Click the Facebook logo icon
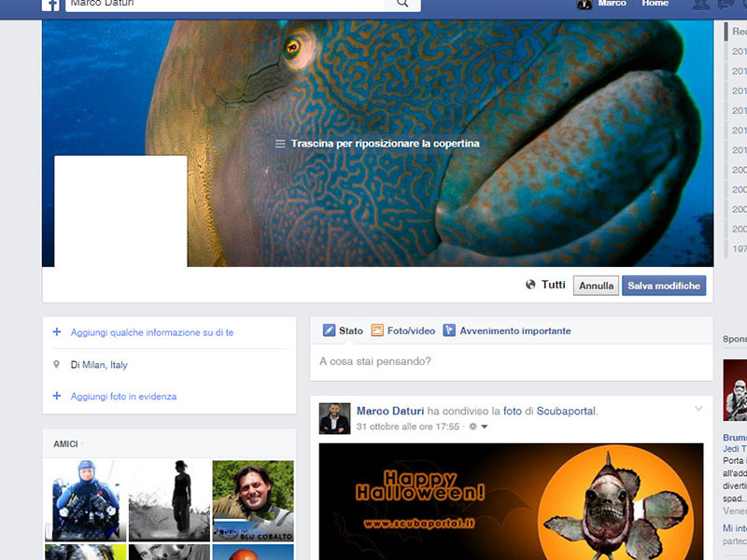Viewport: 747px width, 560px height. pyautogui.click(x=51, y=5)
